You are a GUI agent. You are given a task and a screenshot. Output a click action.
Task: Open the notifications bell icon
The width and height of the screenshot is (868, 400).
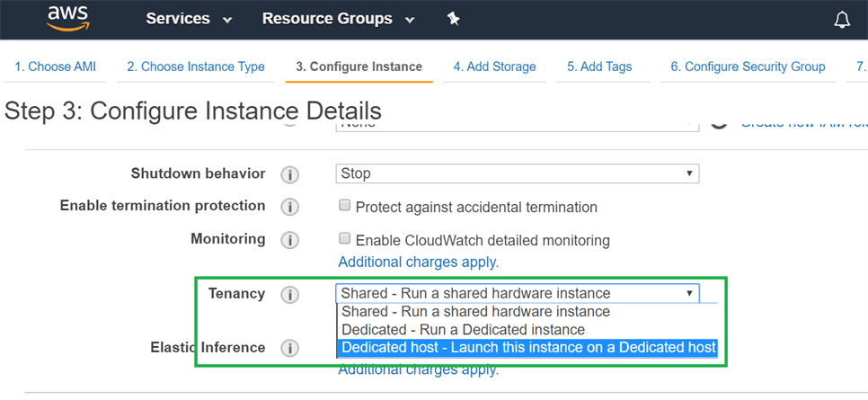coord(842,20)
